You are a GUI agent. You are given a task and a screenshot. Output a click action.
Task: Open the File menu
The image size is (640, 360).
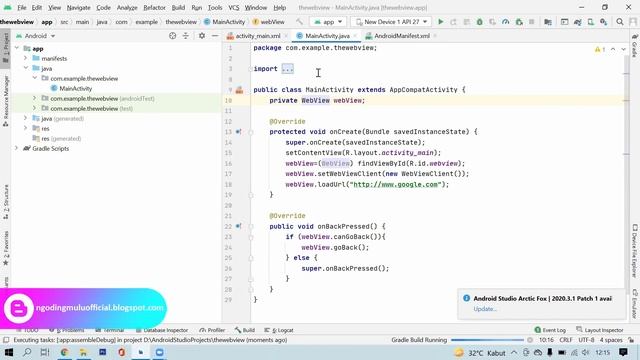point(22,7)
